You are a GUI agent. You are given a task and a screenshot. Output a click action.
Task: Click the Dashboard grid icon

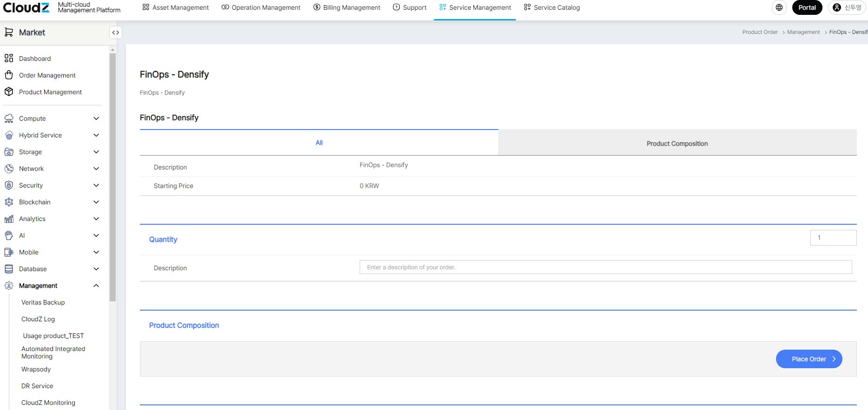click(9, 58)
